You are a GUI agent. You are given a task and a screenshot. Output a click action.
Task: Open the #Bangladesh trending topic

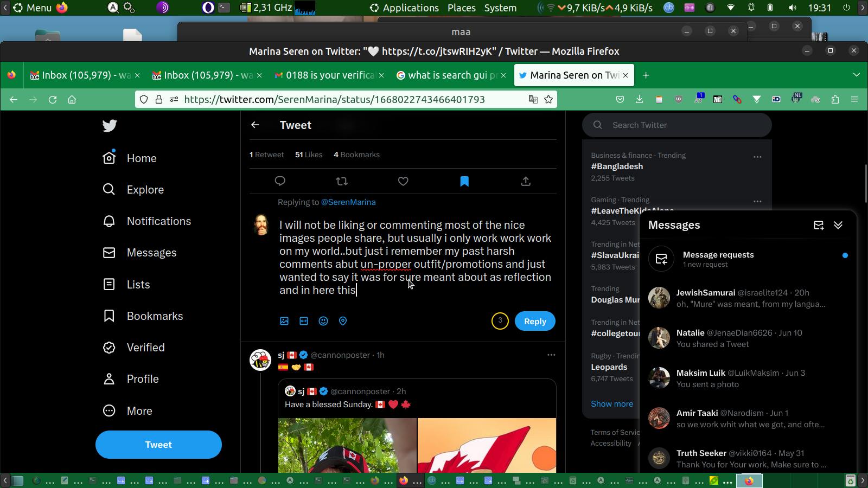point(617,166)
